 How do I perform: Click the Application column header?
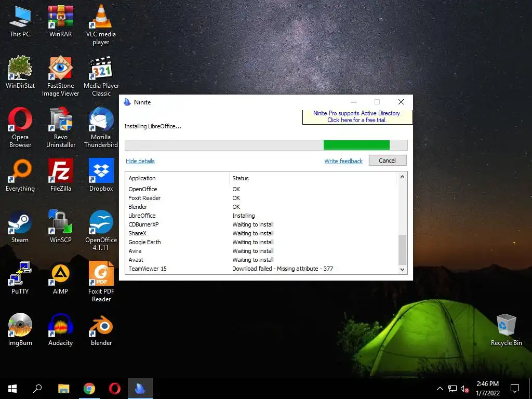(x=177, y=178)
